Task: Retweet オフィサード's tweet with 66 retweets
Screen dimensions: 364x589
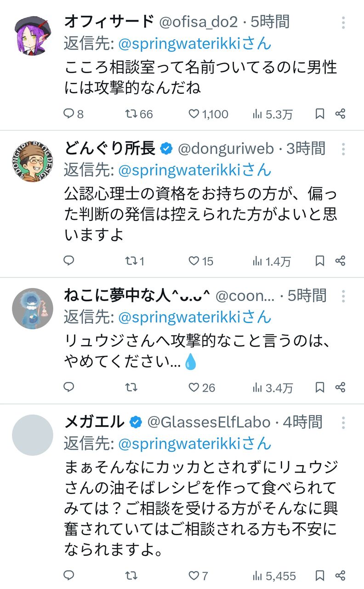Action: (131, 114)
